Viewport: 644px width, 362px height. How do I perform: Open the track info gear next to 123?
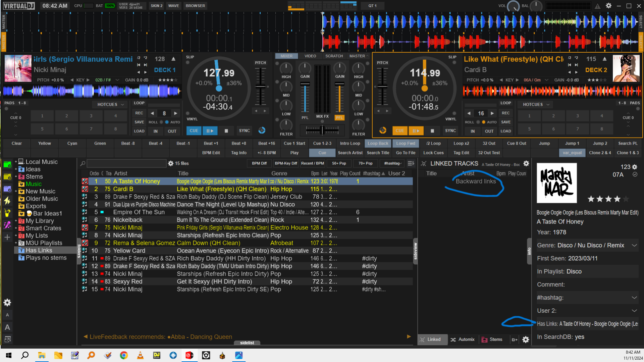[635, 167]
